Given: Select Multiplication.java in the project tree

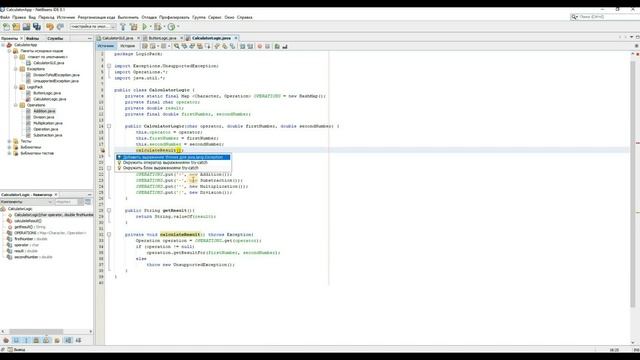Looking at the screenshot, I should pyautogui.click(x=48, y=123).
